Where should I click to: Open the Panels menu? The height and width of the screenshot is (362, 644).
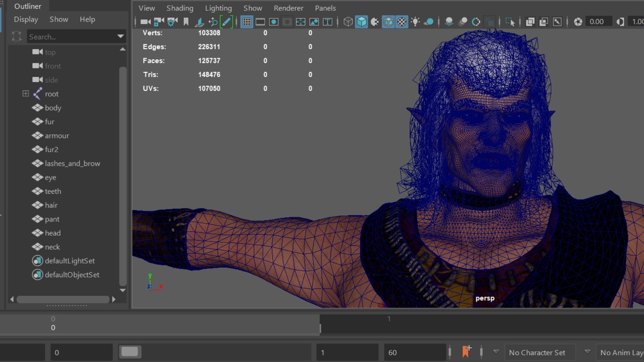tap(325, 8)
